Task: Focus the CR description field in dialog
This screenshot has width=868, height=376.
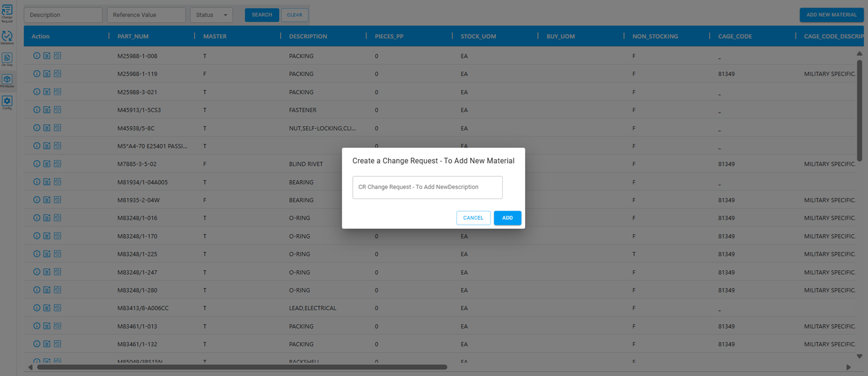Action: tap(428, 187)
